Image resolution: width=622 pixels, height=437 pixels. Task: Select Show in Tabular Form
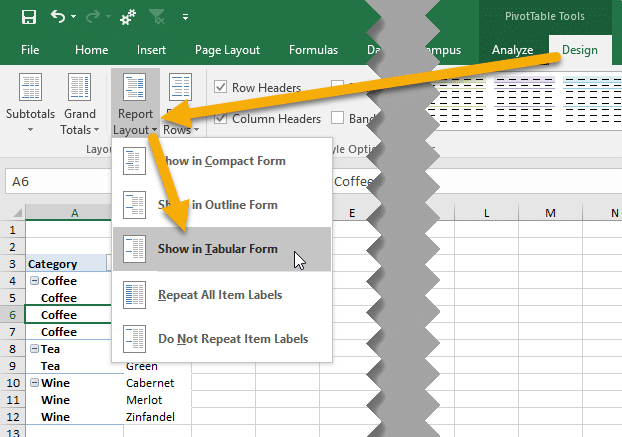tap(217, 249)
